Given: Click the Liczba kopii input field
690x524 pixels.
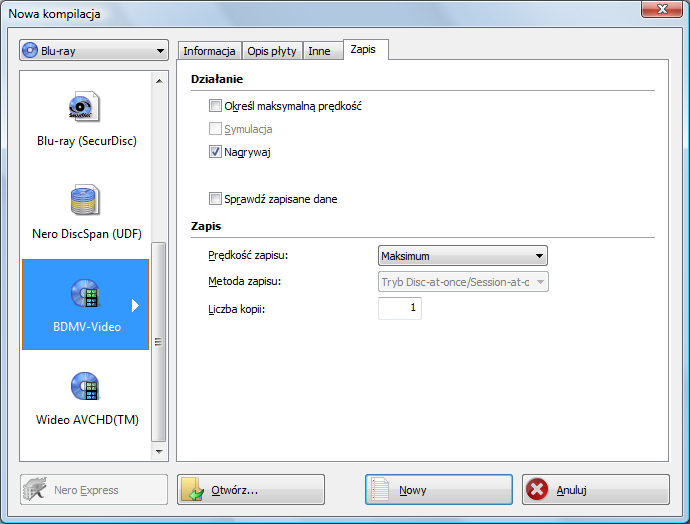Looking at the screenshot, I should (x=400, y=308).
